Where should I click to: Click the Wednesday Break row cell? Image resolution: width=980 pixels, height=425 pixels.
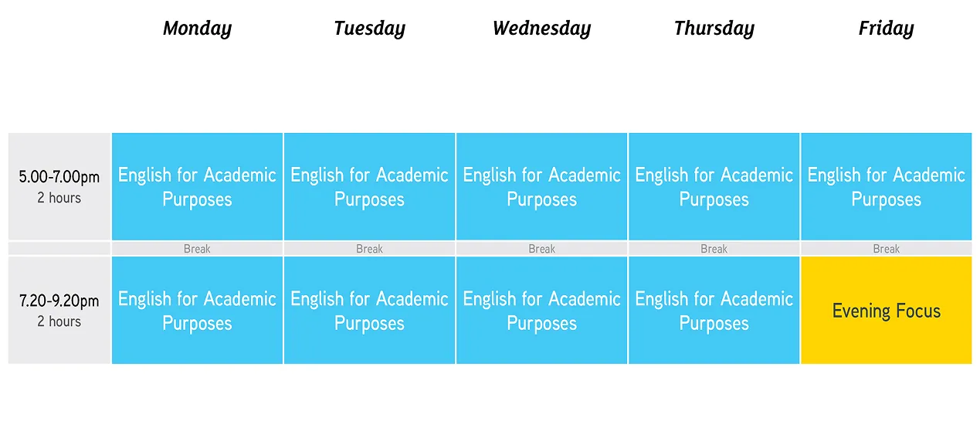click(x=541, y=249)
